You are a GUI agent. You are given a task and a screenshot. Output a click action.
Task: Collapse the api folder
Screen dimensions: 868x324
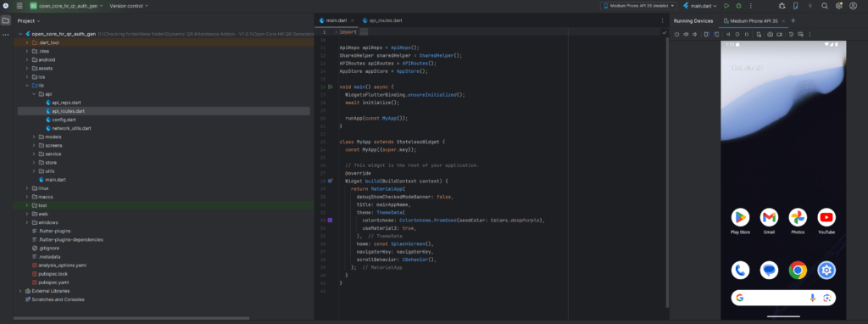click(x=34, y=94)
